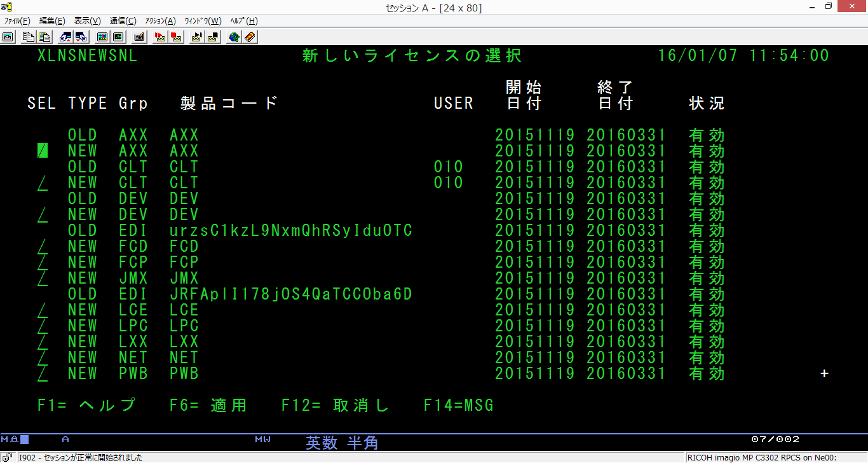The image size is (868, 463).
Task: Click the globe support icon
Action: click(234, 37)
